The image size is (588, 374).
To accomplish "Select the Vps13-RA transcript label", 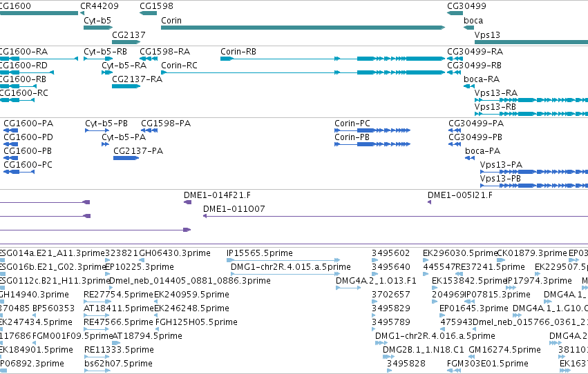I will pyautogui.click(x=496, y=93).
